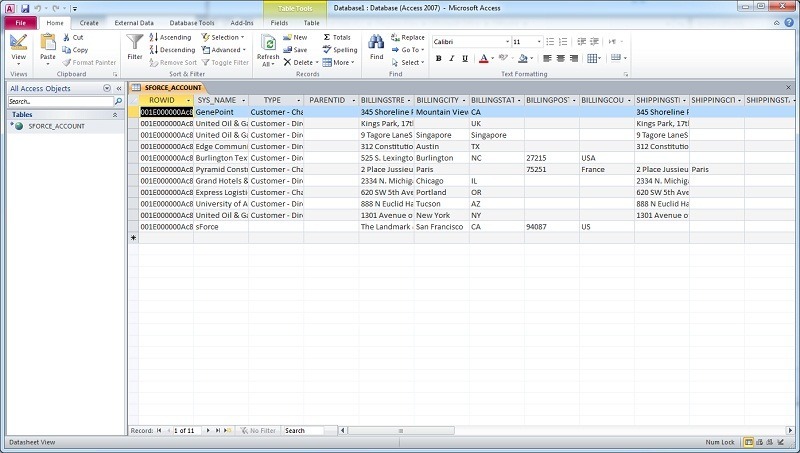
Task: Toggle Bold text formatting
Action: coord(438,58)
